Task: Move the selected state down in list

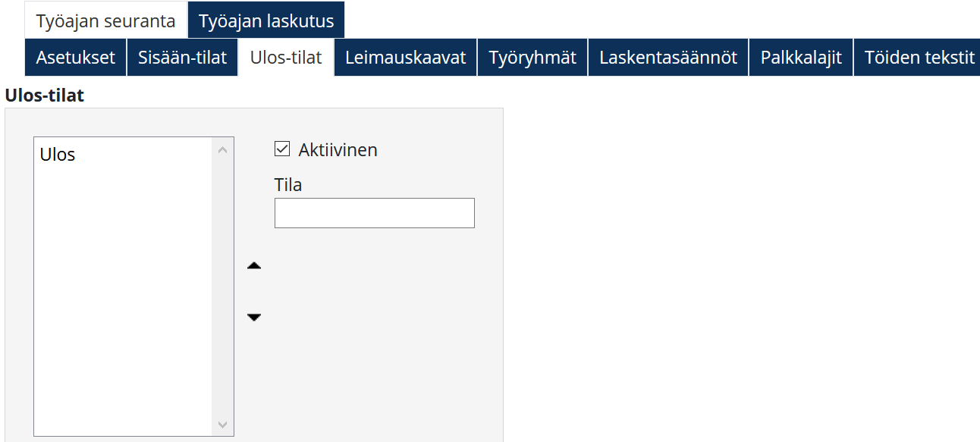Action: tap(254, 317)
